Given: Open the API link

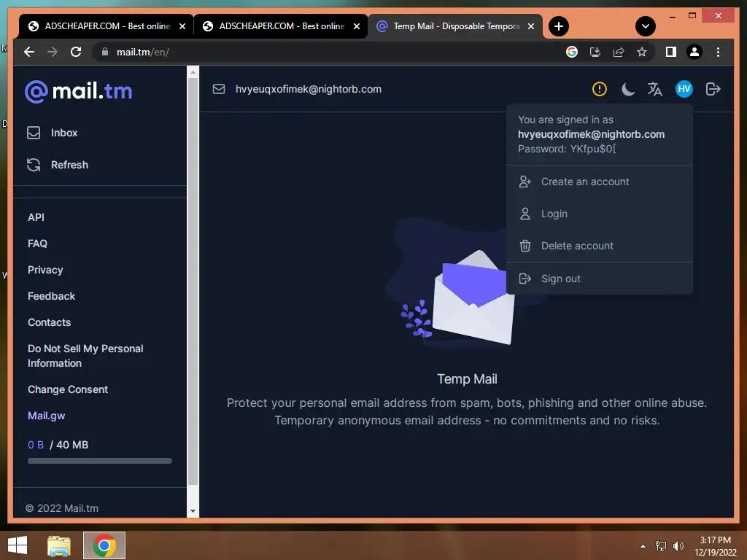Looking at the screenshot, I should pos(36,217).
